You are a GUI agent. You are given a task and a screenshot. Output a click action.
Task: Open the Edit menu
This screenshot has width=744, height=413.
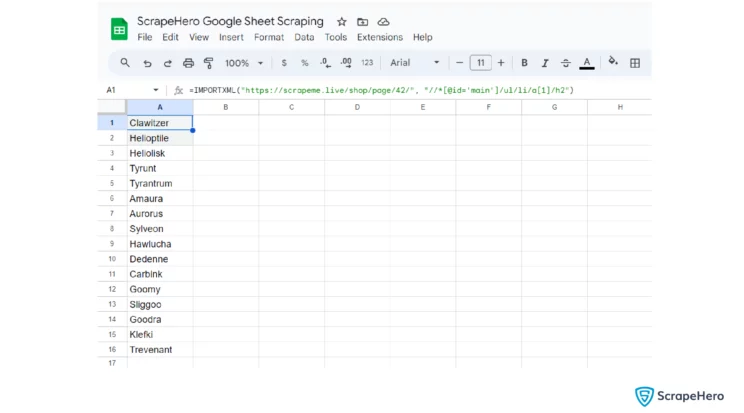coord(170,37)
